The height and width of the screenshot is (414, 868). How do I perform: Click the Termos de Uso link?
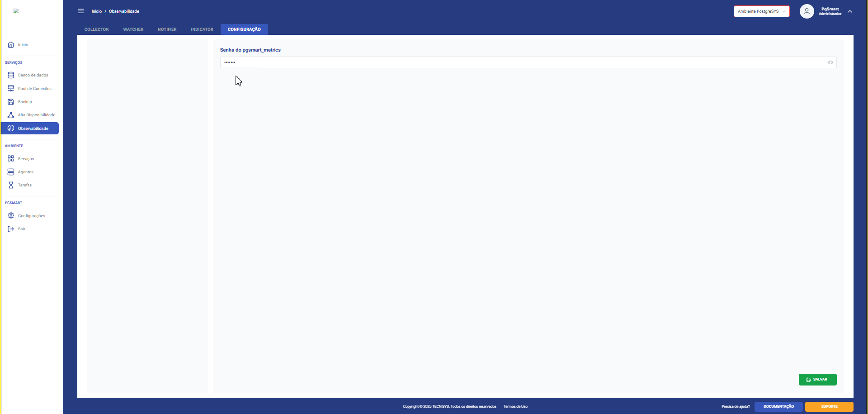pyautogui.click(x=515, y=407)
